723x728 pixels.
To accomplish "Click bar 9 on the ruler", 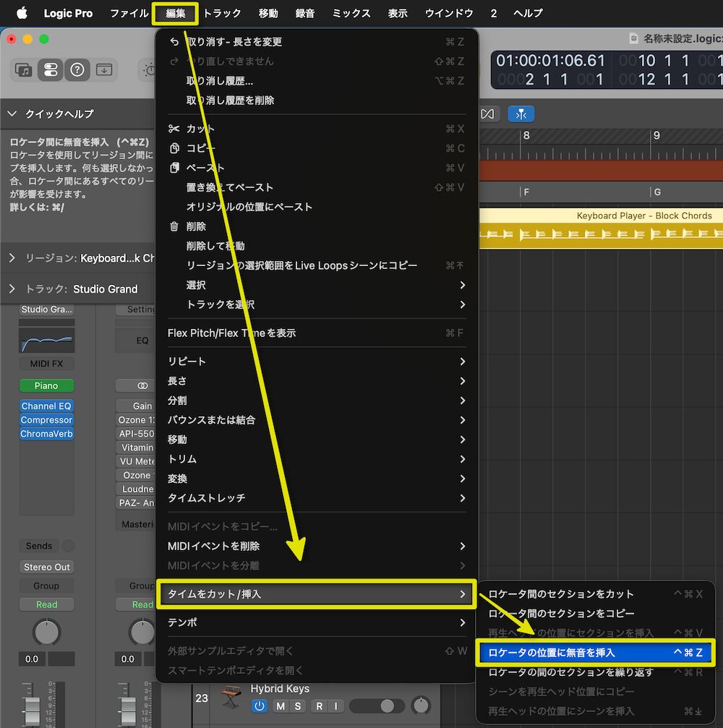I will 656,136.
